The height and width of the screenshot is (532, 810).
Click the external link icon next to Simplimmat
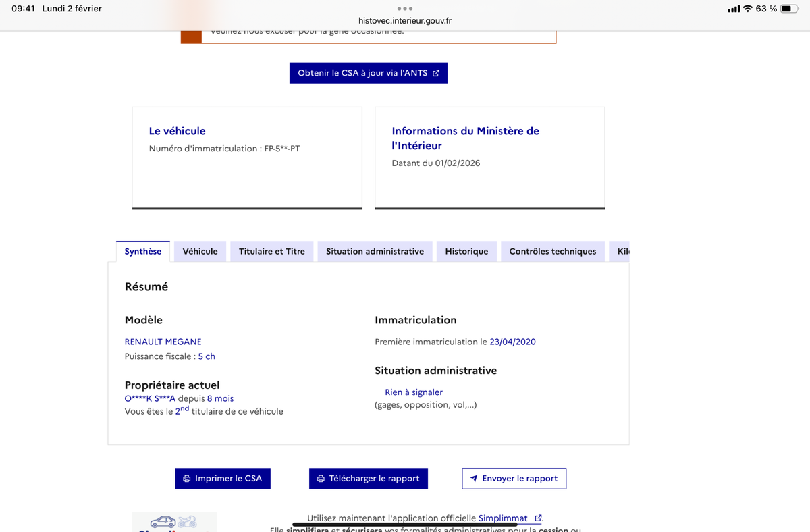pyautogui.click(x=538, y=518)
